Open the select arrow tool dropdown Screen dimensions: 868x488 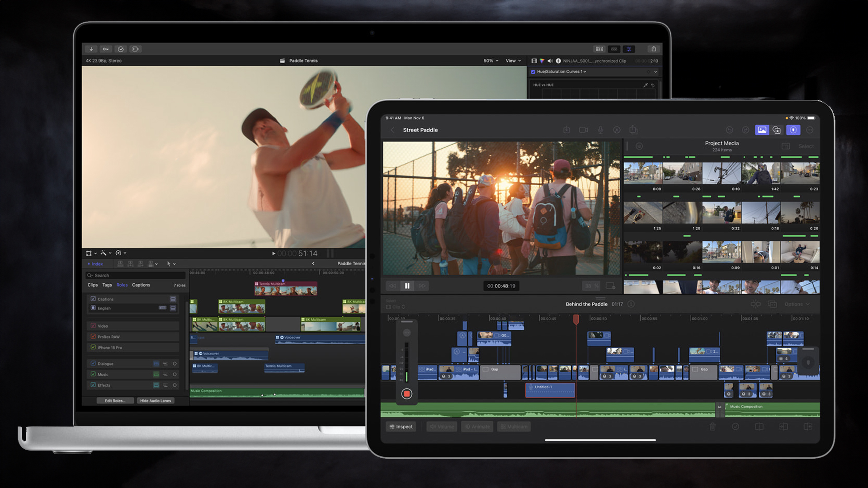(x=171, y=263)
